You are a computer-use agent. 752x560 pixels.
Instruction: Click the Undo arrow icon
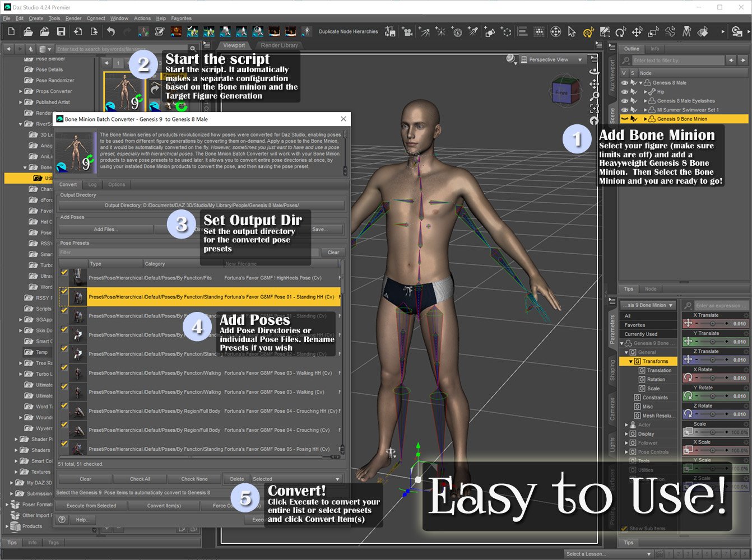coord(110,32)
